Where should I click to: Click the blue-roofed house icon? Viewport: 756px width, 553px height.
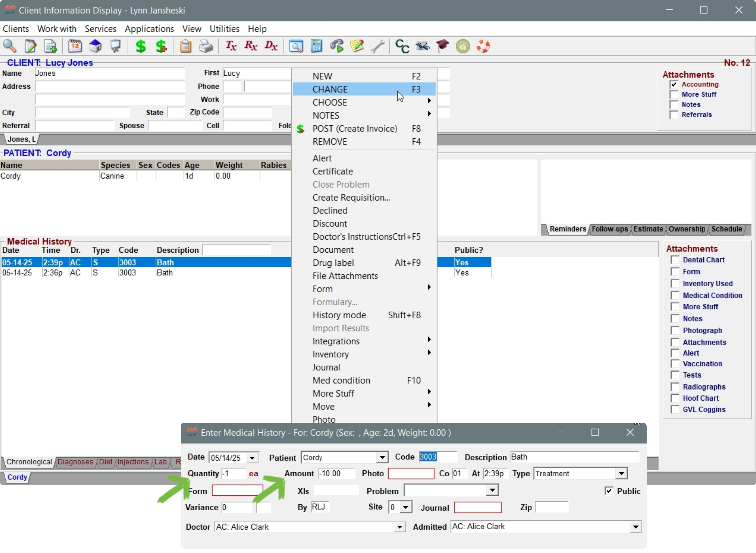[95, 46]
